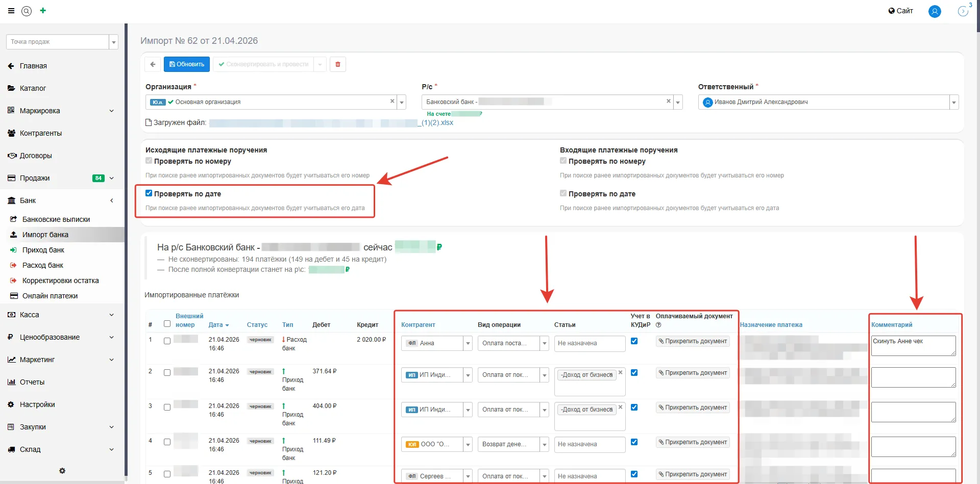Click the gear icon at sidebar bottom
This screenshot has width=980, height=484.
(x=62, y=471)
